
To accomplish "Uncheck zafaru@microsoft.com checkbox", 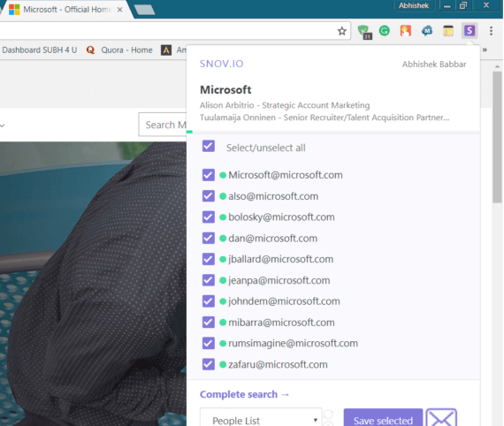I will [209, 364].
